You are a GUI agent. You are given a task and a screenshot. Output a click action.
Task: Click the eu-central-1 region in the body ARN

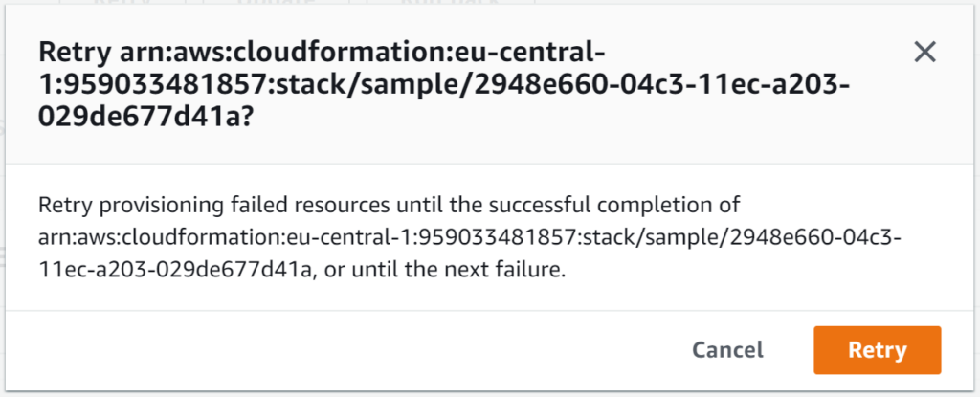(346, 238)
